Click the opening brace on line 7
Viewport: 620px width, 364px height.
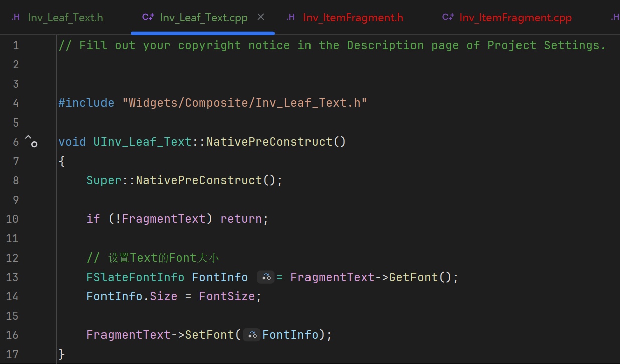point(62,161)
